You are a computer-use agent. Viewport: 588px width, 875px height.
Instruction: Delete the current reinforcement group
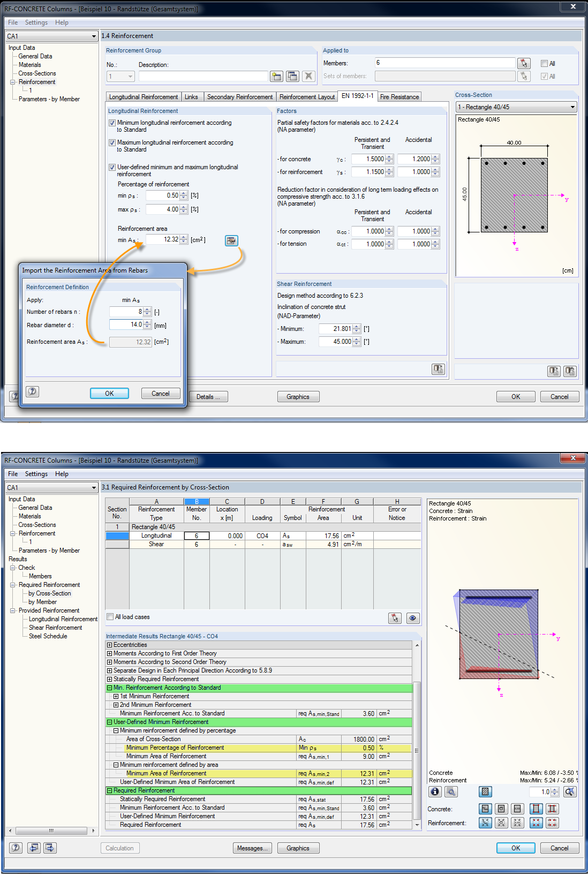click(308, 76)
